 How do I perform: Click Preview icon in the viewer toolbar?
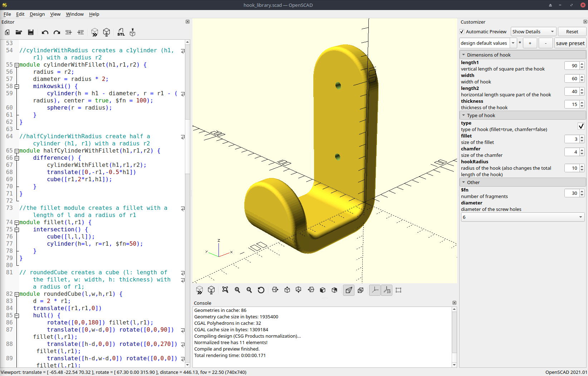pos(200,290)
